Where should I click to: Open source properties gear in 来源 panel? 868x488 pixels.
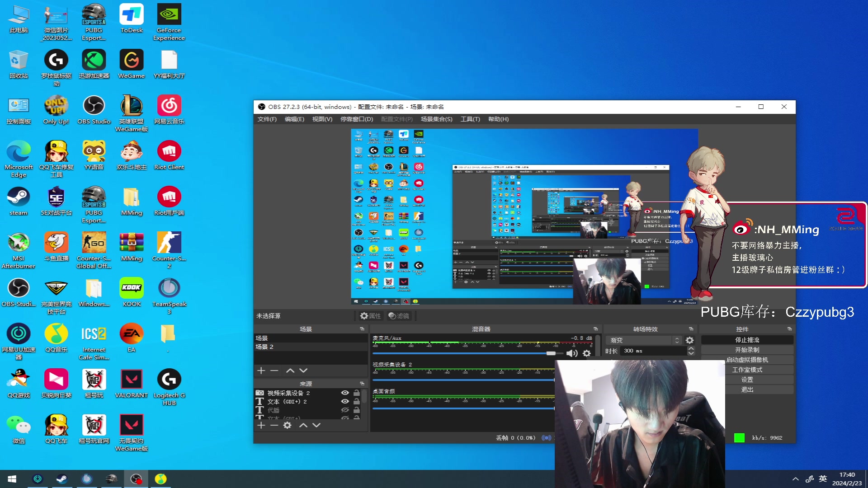click(287, 425)
